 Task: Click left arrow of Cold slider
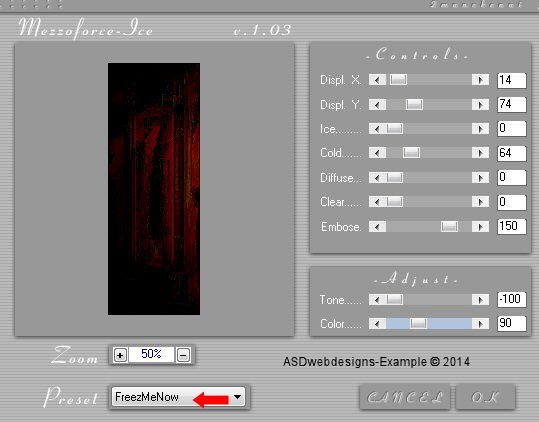pyautogui.click(x=377, y=153)
